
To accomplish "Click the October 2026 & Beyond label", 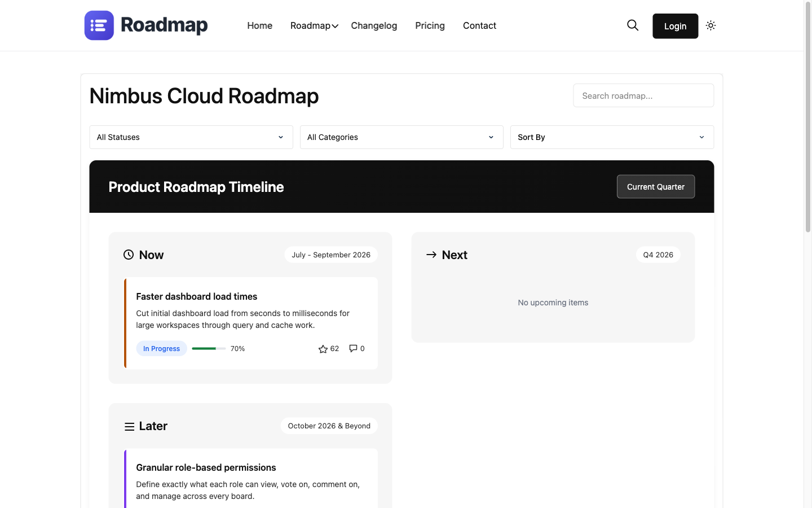I will tap(329, 426).
